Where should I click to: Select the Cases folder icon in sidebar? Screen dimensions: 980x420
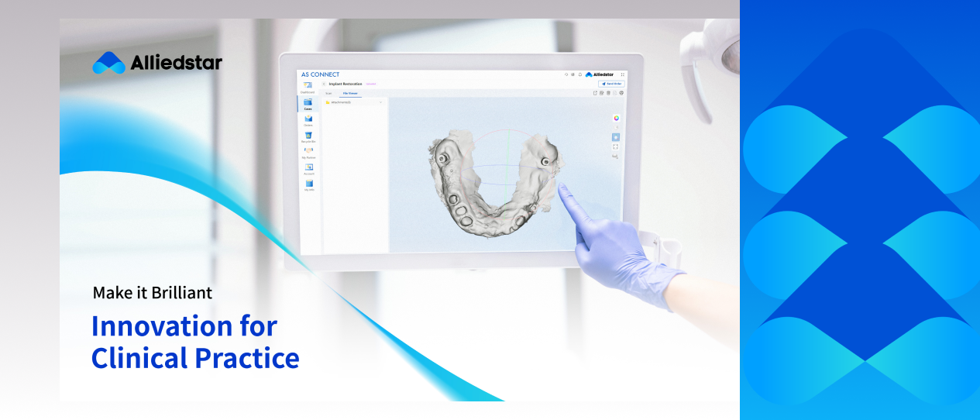pyautogui.click(x=308, y=103)
